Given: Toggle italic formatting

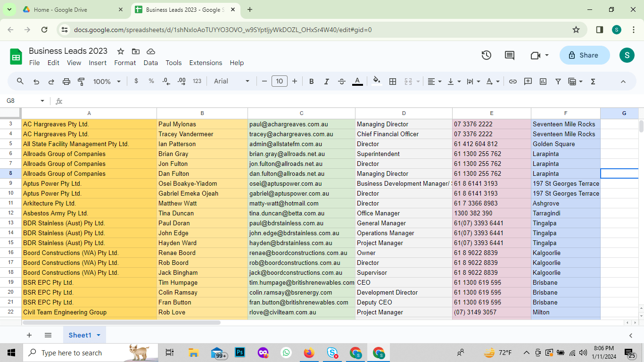Looking at the screenshot, I should (x=327, y=82).
